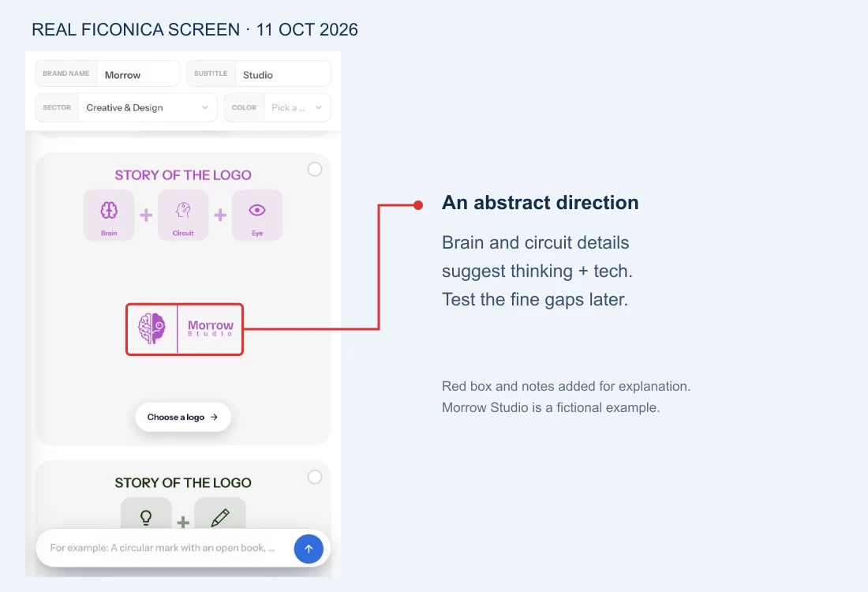This screenshot has width=868, height=592.
Task: Click 'Test the fine gaps later.' line
Action: pyautogui.click(x=535, y=300)
